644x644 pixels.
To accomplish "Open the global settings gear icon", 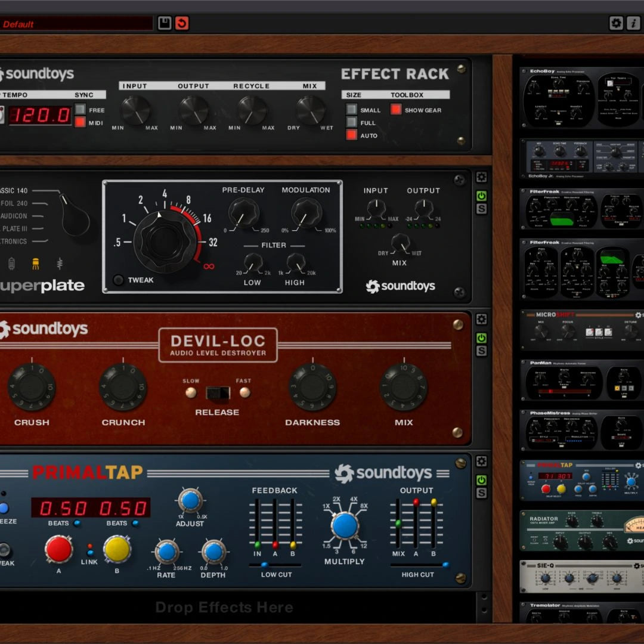I will pos(616,23).
